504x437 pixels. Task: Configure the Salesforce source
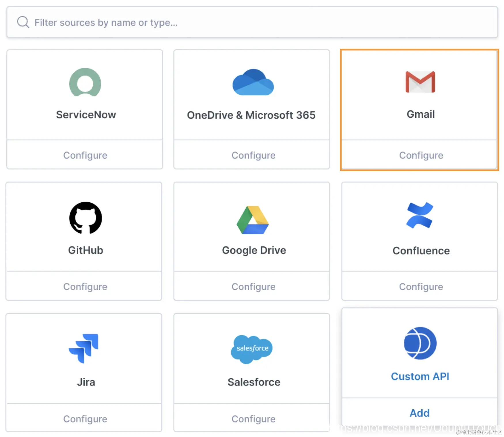click(x=253, y=419)
